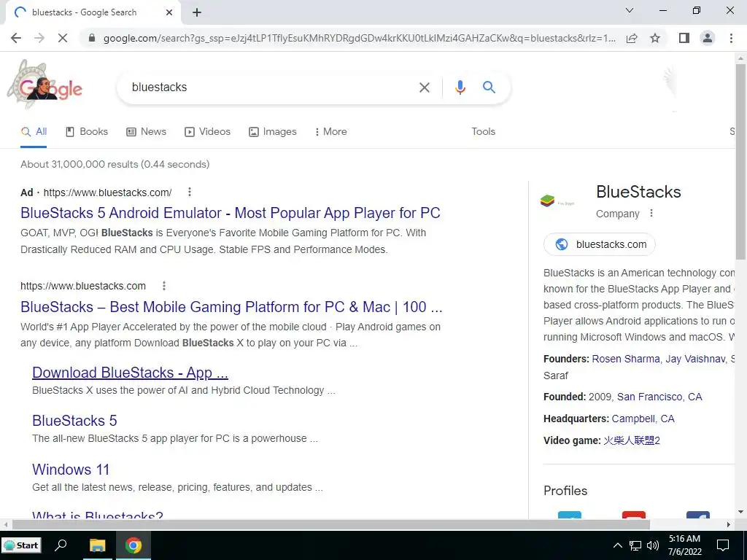Close the bluestacks Google Search tab
747x560 pixels.
pos(169,12)
